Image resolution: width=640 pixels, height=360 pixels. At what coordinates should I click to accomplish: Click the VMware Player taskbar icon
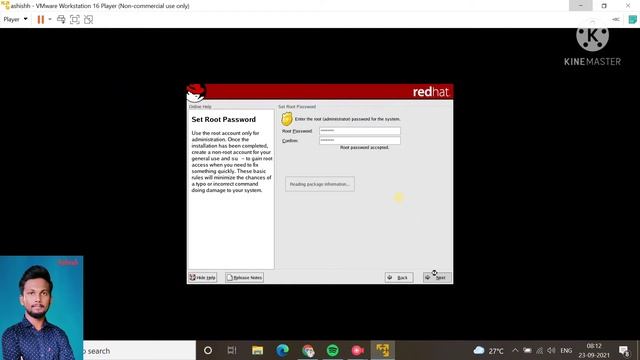click(x=382, y=350)
